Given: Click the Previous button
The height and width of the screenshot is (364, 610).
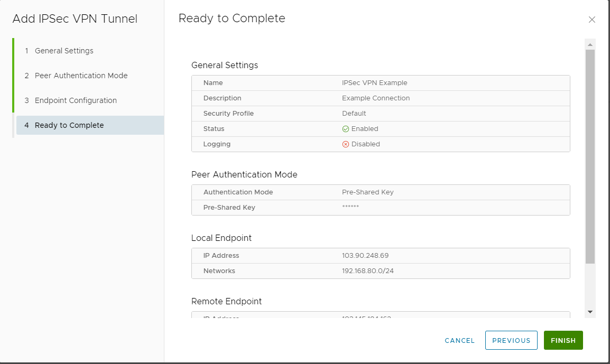Looking at the screenshot, I should 511,340.
